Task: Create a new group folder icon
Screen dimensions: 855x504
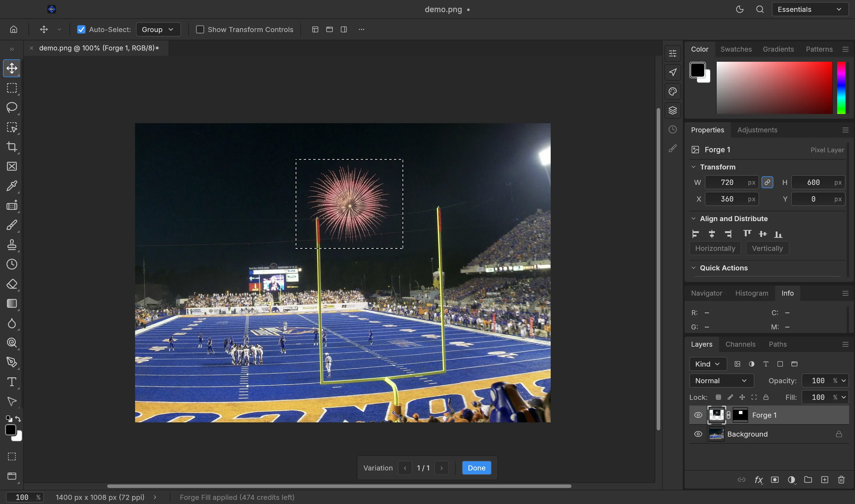Action: 808,480
